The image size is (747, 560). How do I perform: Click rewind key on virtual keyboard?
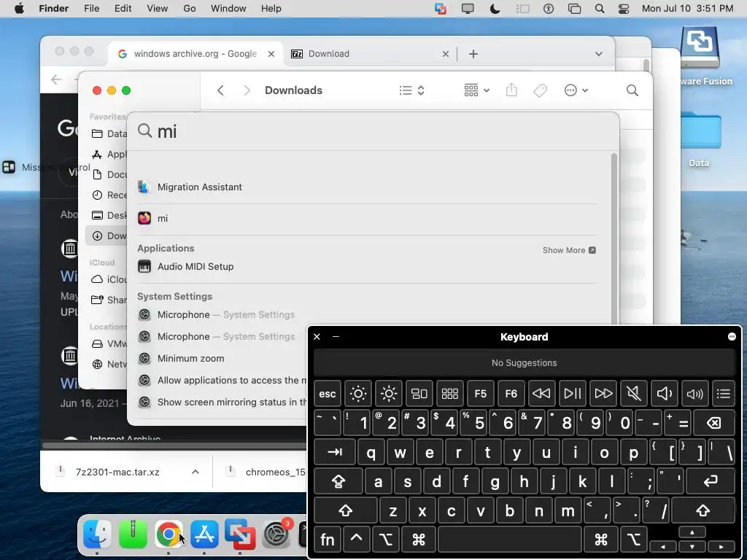(x=542, y=394)
